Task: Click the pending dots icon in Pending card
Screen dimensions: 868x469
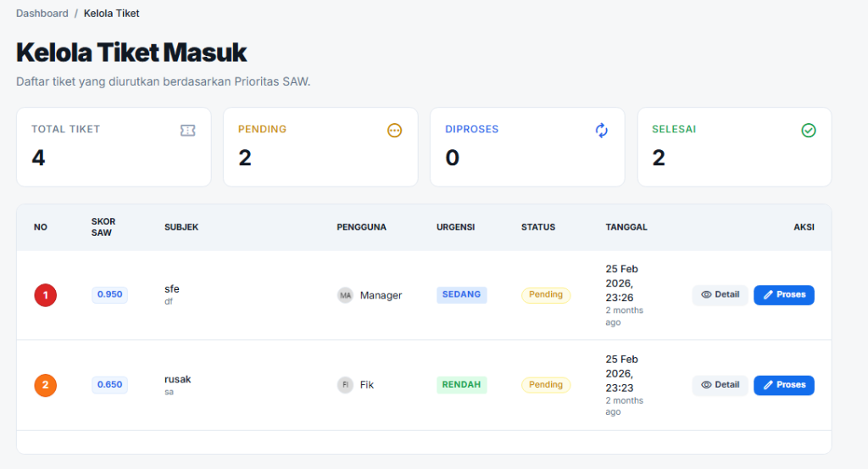Action: click(395, 131)
